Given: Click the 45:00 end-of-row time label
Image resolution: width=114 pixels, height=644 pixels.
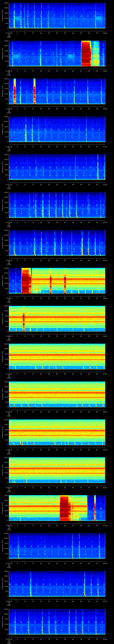Looking at the screenshot, I should click(x=105, y=298).
